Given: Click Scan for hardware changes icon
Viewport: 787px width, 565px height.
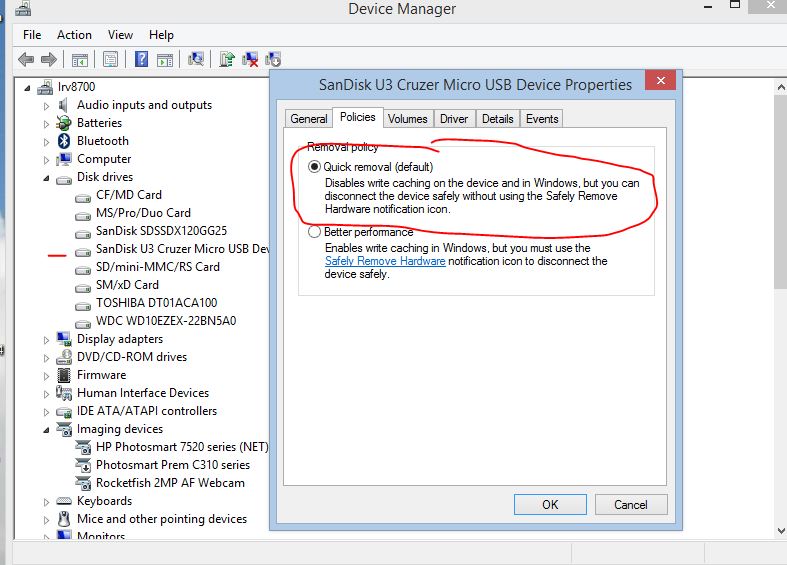Looking at the screenshot, I should coord(196,59).
